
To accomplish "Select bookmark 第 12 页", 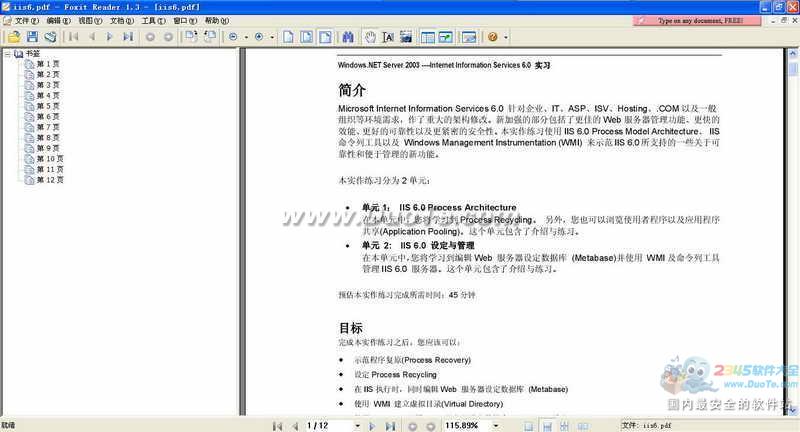I will tap(49, 180).
